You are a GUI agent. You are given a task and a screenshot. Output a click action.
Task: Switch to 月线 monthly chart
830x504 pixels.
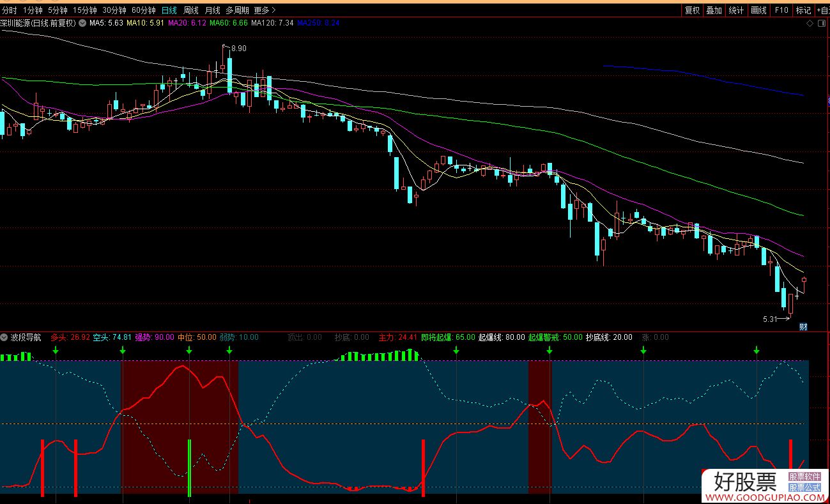(x=212, y=10)
